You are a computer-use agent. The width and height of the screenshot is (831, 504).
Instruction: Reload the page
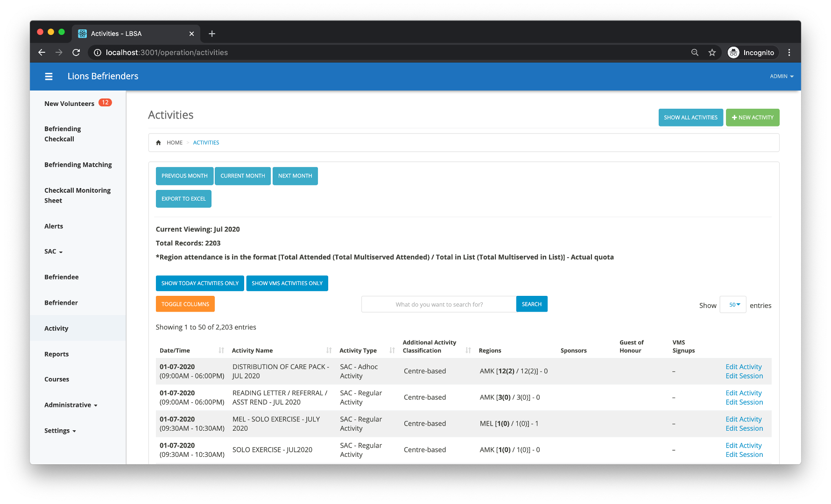76,53
